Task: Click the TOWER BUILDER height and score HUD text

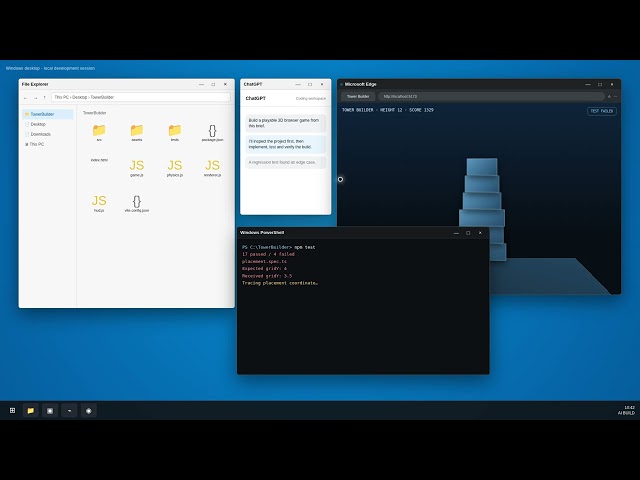Action: 388,110
